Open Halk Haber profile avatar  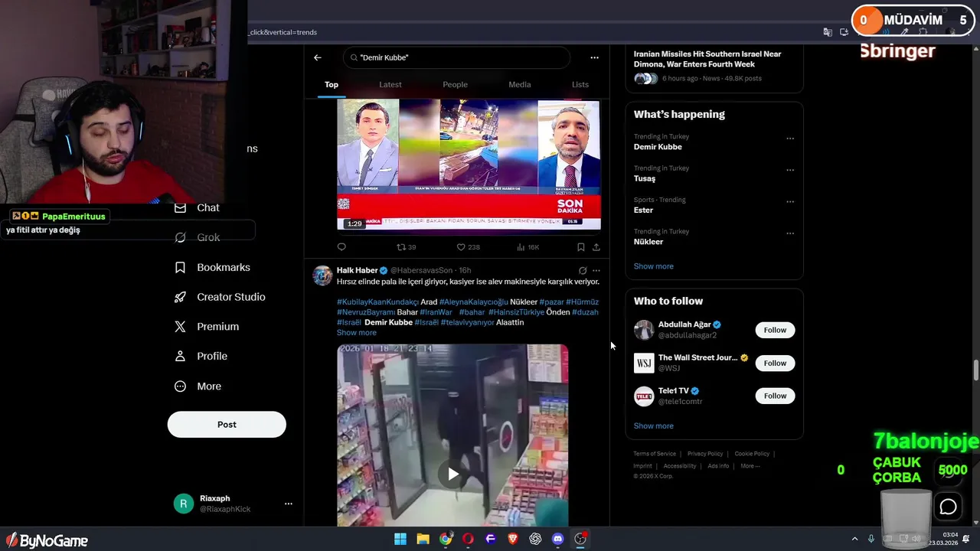coord(322,275)
